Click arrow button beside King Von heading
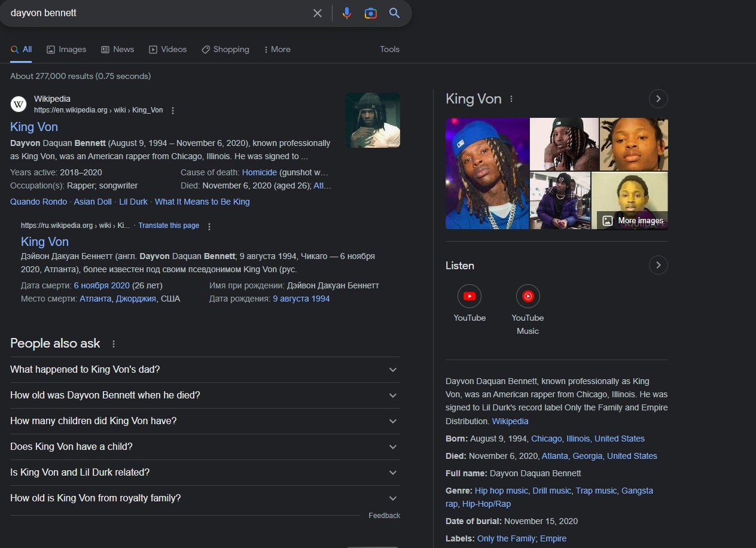Image resolution: width=756 pixels, height=548 pixels. pyautogui.click(x=658, y=99)
